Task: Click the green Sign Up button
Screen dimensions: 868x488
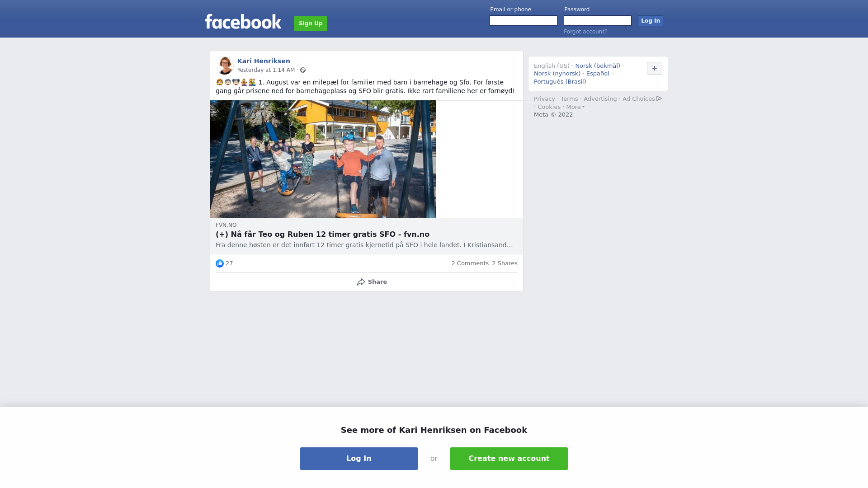Action: pyautogui.click(x=311, y=23)
